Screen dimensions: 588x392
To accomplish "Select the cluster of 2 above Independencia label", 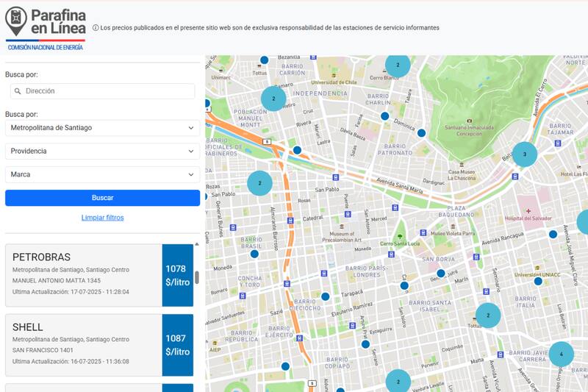I will click(x=273, y=98).
